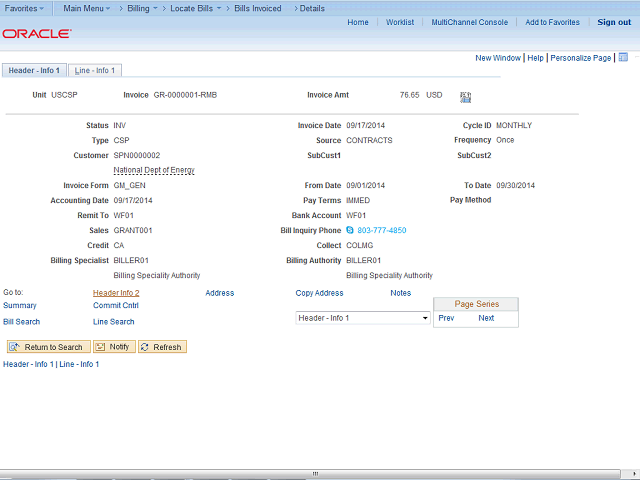This screenshot has height=480, width=640.
Task: Click the Return to Search magnifier icon
Action: [14, 347]
